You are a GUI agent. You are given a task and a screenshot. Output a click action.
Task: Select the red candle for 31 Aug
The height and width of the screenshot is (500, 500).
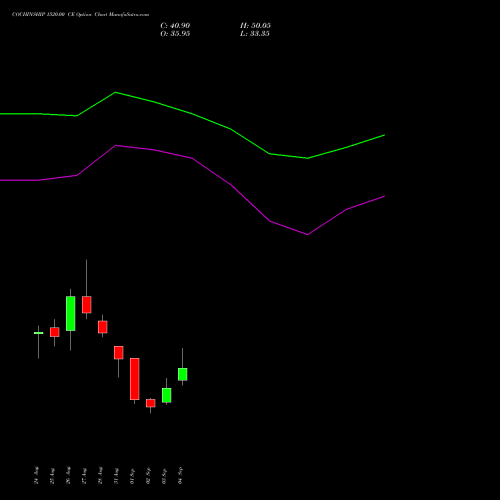(x=119, y=353)
